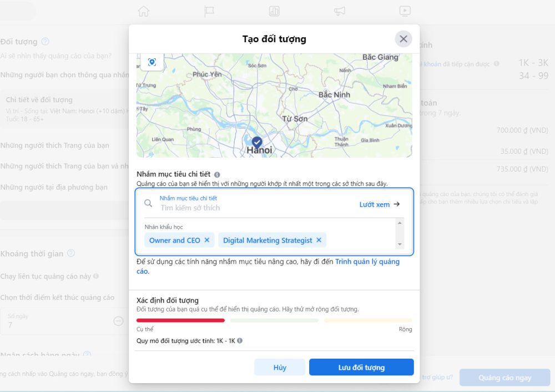
Task: Click the Quảng cáo ngay button
Action: [x=504, y=378]
